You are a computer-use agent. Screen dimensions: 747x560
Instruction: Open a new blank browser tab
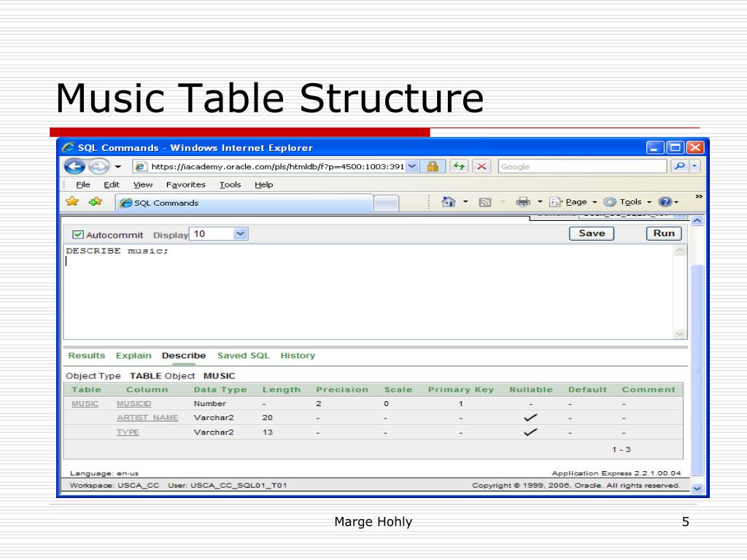[x=386, y=203]
